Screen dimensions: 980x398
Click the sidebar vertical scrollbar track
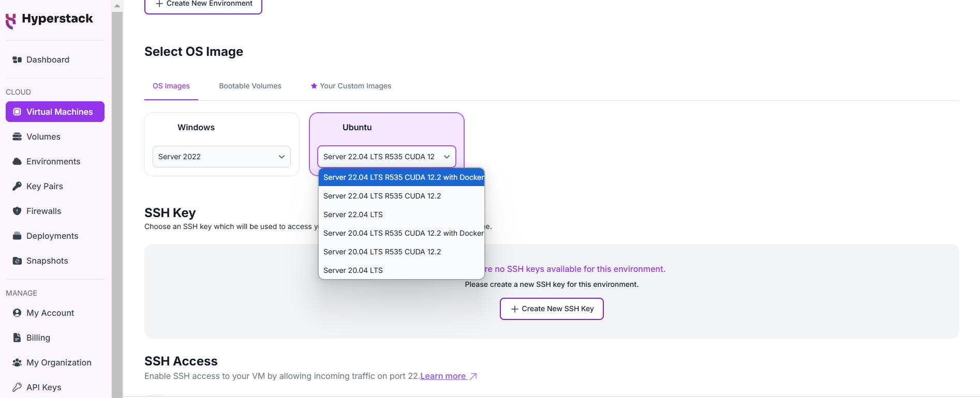coord(117,205)
